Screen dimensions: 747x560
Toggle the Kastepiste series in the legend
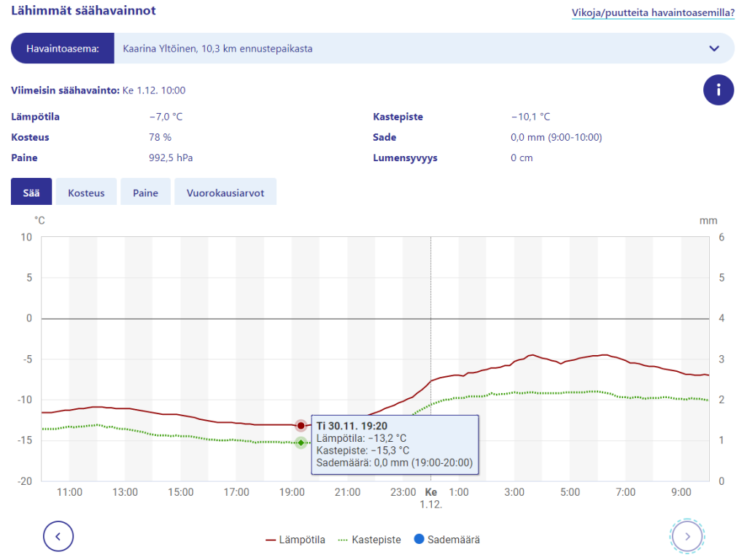[x=369, y=540]
